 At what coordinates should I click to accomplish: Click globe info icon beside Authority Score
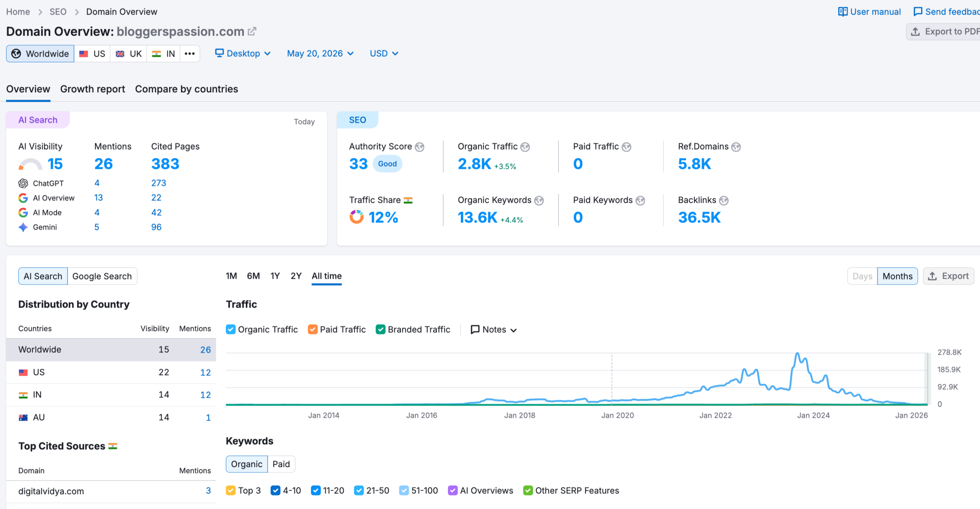420,147
